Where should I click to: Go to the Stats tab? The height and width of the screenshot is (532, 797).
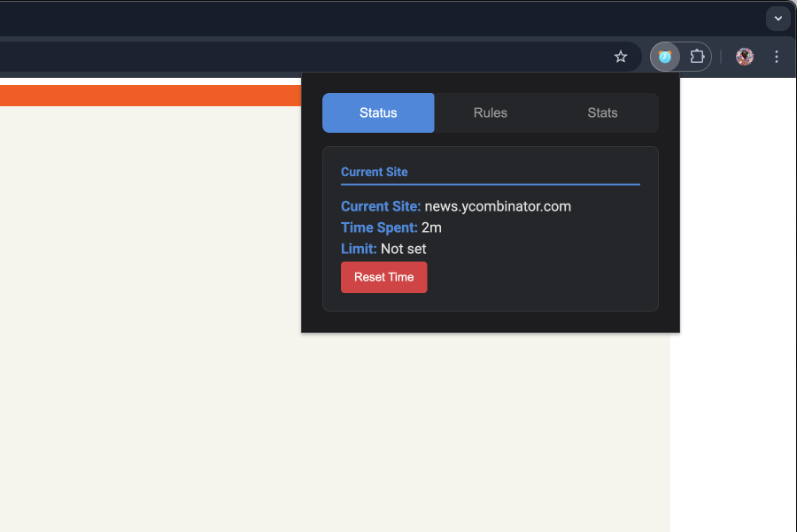[602, 112]
